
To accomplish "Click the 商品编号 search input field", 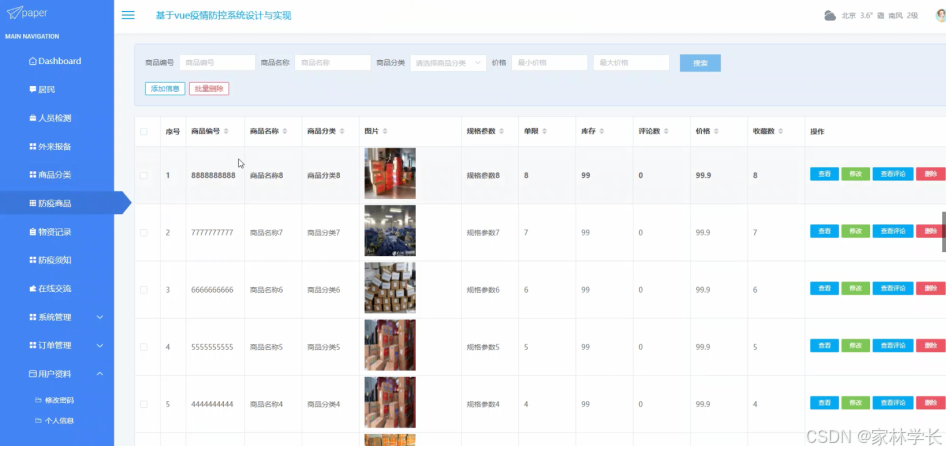I will coord(217,63).
